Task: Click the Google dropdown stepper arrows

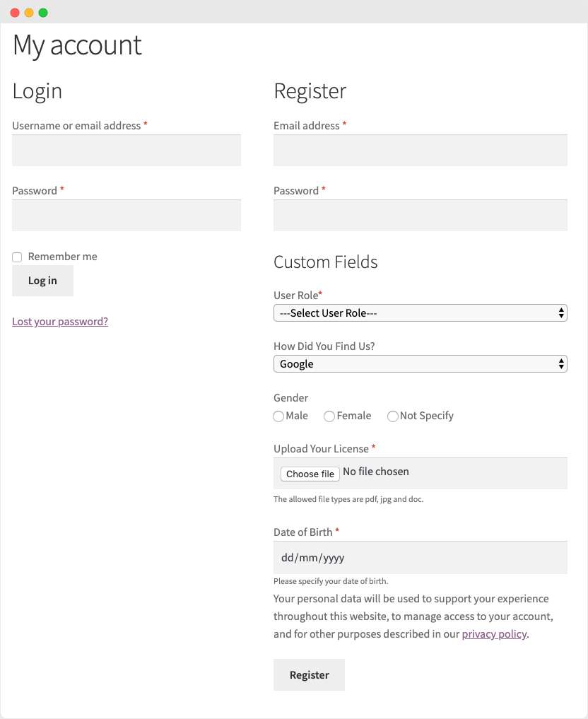Action: point(561,363)
